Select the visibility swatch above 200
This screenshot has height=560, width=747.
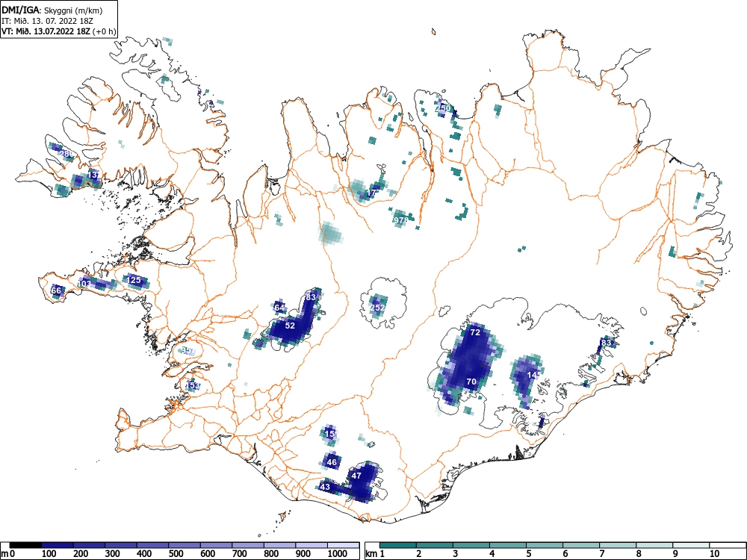click(89, 545)
